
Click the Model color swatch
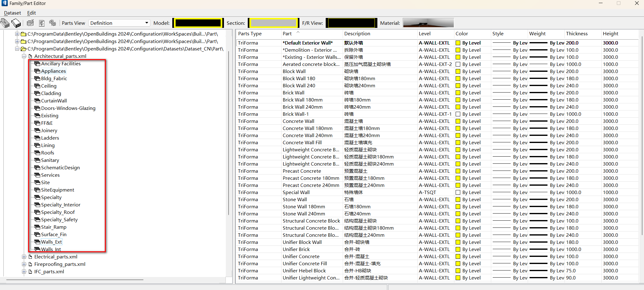coord(198,23)
